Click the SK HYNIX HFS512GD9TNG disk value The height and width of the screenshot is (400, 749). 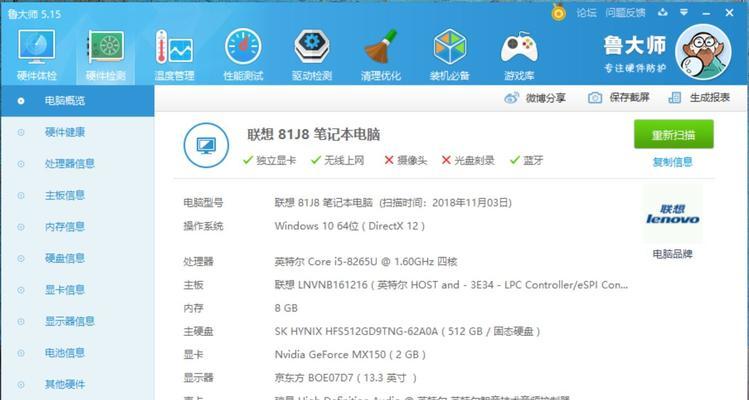pyautogui.click(x=407, y=331)
